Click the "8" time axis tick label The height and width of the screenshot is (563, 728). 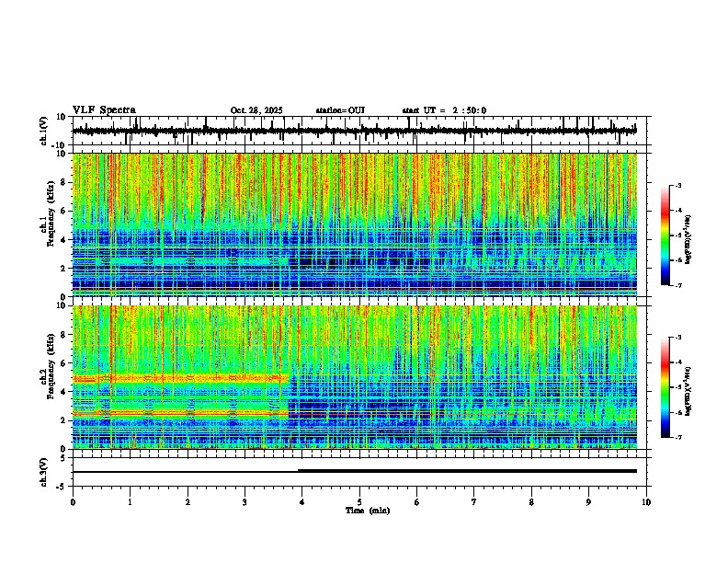pos(531,502)
